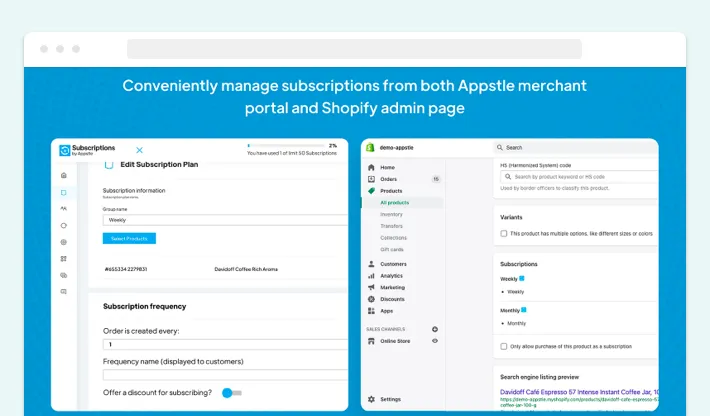This screenshot has width=710, height=416.
Task: Click the blue icon next to Monthly subscription
Action: coord(524,310)
